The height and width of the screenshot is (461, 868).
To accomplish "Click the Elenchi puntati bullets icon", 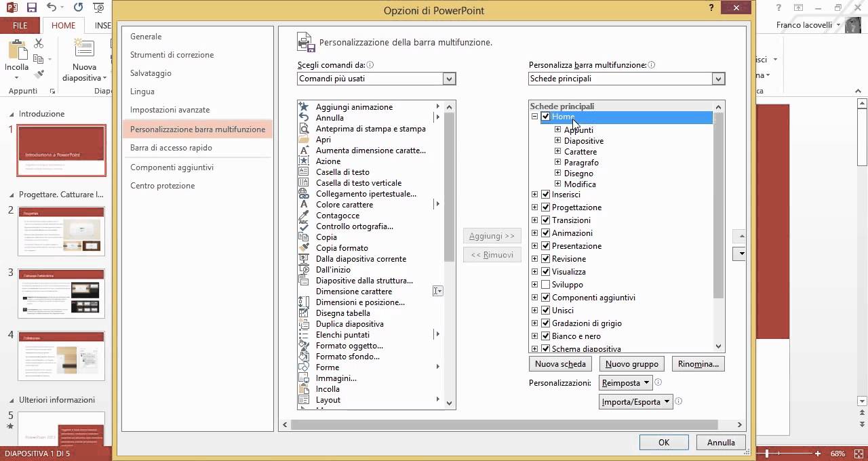I will point(304,335).
